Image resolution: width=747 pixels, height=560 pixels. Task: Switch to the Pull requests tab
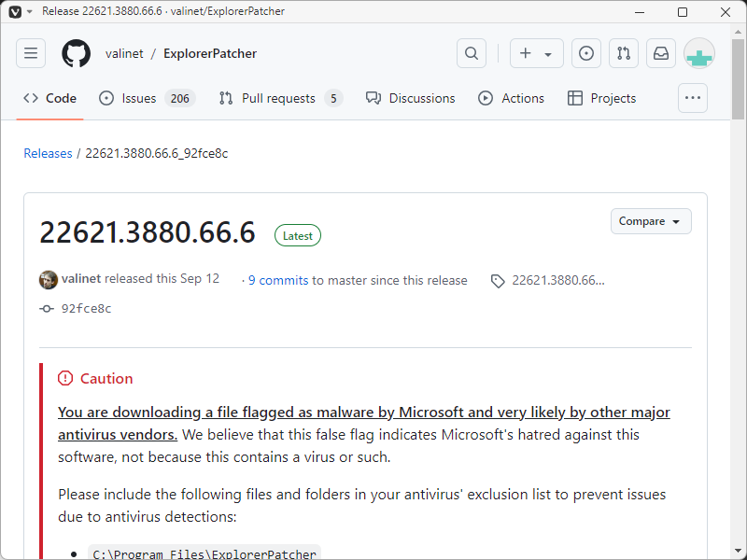click(281, 98)
